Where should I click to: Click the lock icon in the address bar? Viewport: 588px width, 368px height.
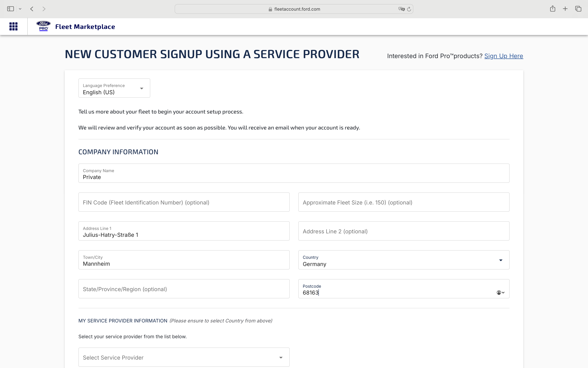(270, 9)
